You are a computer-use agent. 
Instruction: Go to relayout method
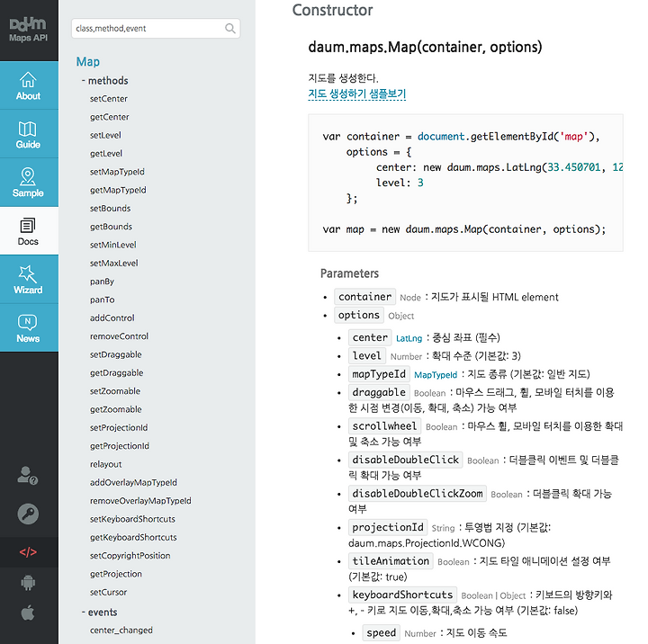click(106, 464)
